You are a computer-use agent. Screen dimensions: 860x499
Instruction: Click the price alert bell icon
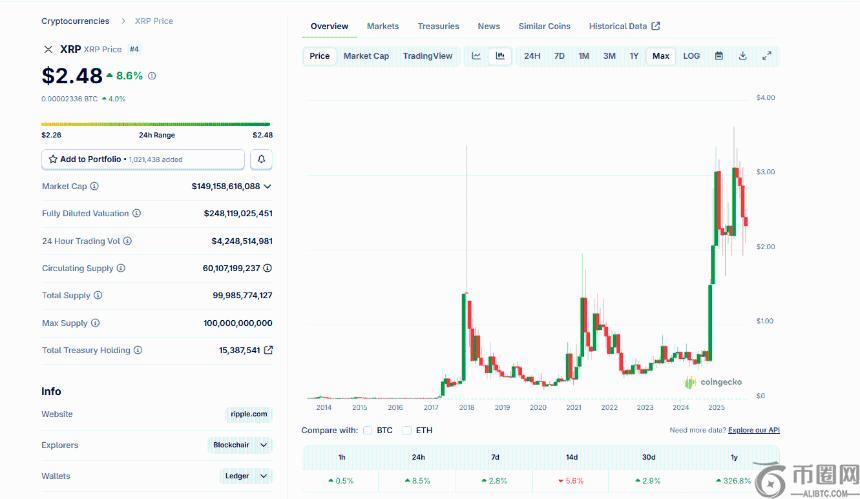[261, 159]
